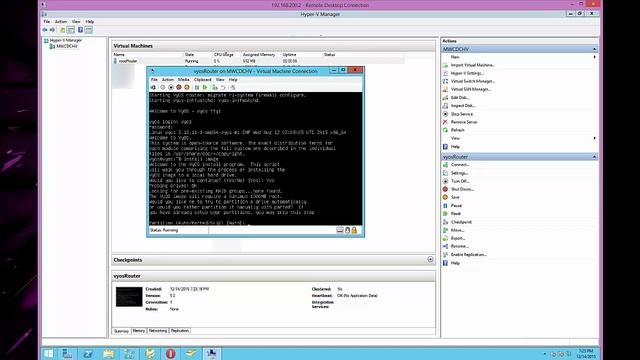
Task: Open the View menu in Hyper-V Manager
Action: pos(76,21)
